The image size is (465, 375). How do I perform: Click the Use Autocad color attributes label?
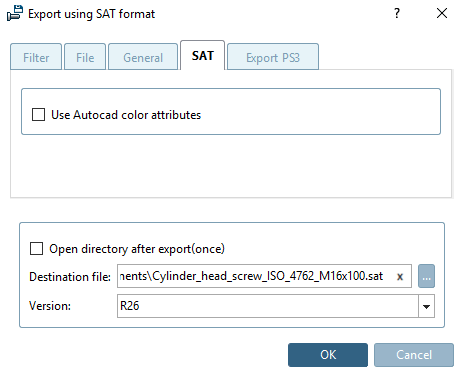point(126,115)
